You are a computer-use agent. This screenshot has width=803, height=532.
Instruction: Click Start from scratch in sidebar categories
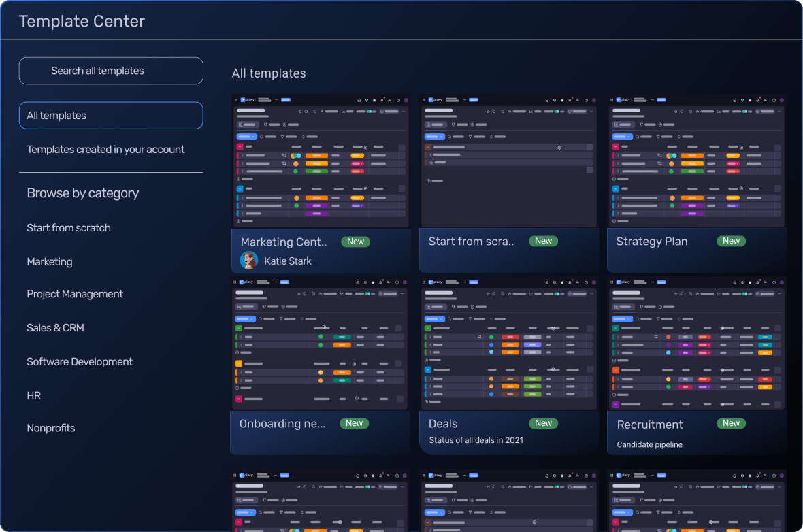(x=69, y=228)
